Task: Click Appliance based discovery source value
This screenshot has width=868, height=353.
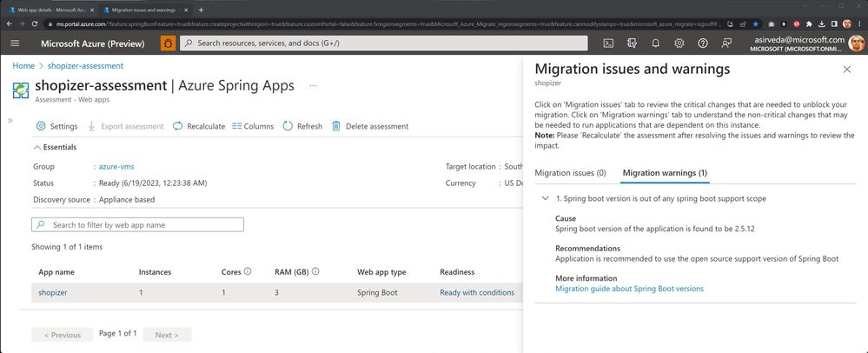Action: coord(127,199)
